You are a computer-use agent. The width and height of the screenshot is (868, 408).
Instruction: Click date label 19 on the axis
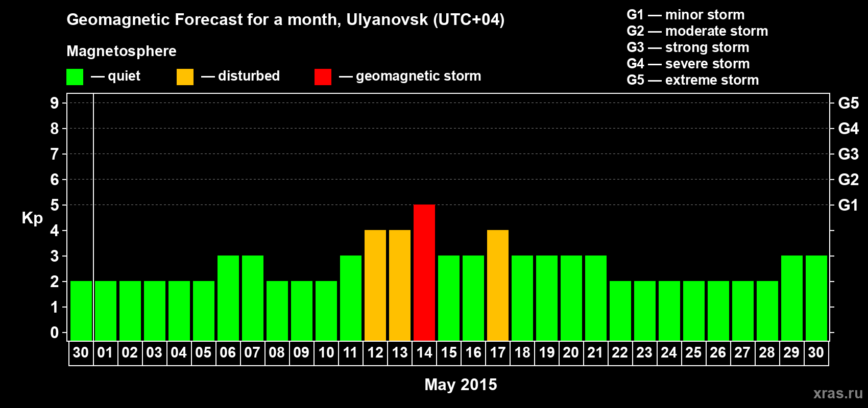[x=547, y=352]
